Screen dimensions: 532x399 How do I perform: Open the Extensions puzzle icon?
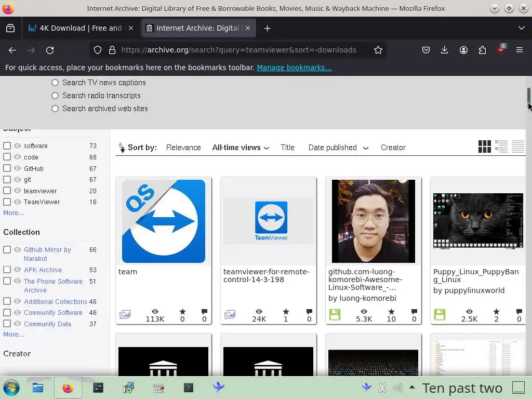pos(482,50)
